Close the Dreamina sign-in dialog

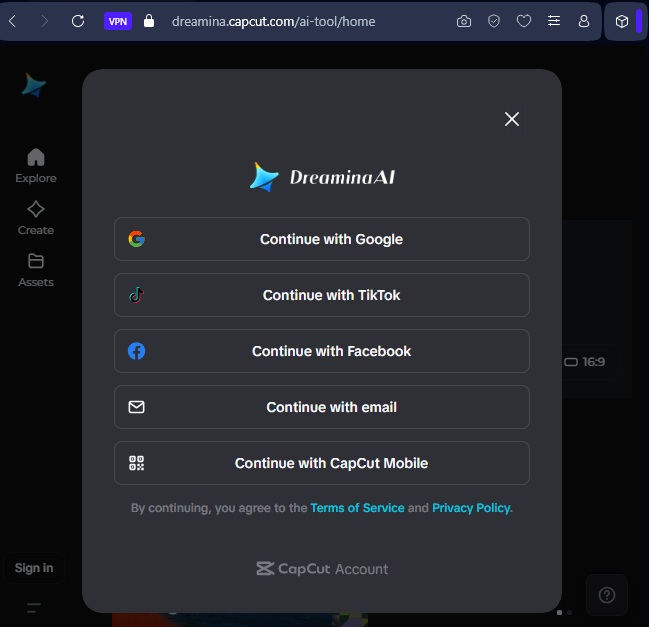512,119
